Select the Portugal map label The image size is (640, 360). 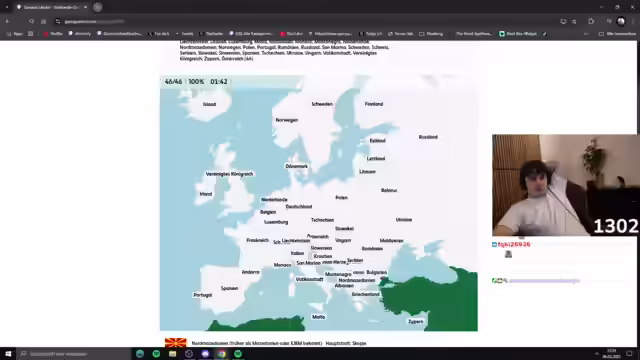coord(202,295)
